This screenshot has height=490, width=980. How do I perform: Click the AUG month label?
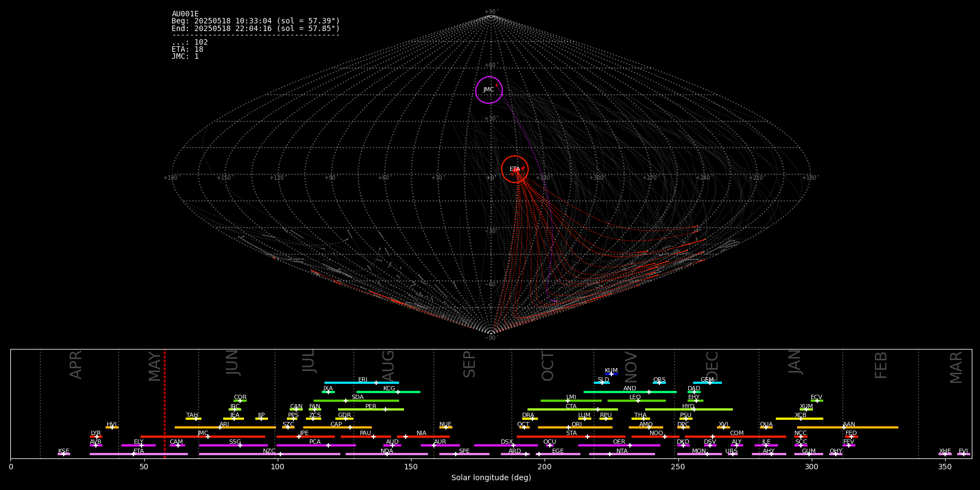pos(388,365)
